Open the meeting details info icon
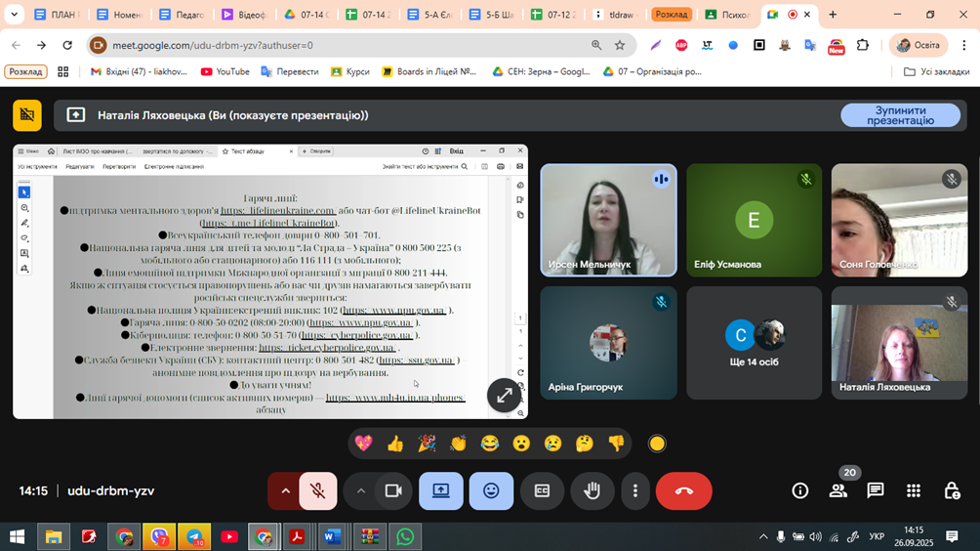Image resolution: width=980 pixels, height=551 pixels. 799,490
